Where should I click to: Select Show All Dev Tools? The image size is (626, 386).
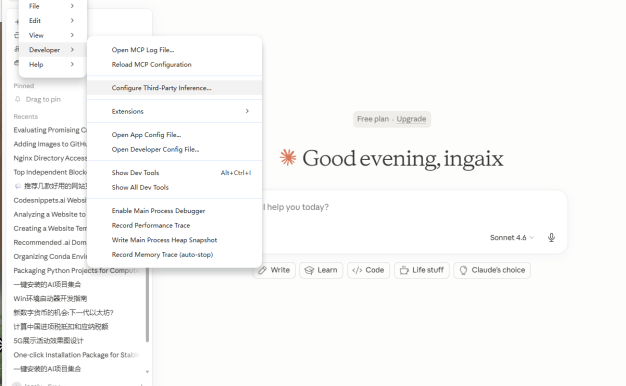[174, 187]
